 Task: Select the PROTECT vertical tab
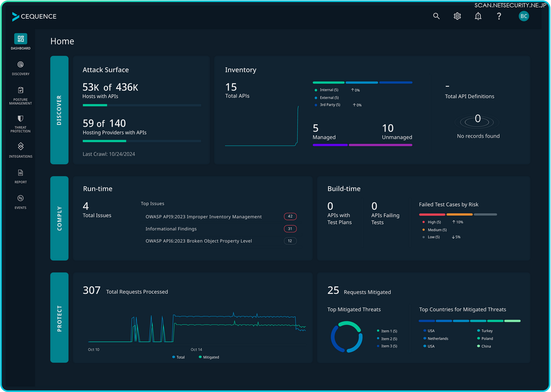[x=59, y=318]
